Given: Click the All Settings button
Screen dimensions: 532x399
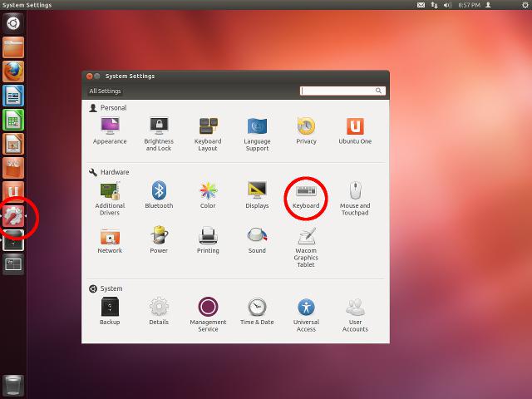Looking at the screenshot, I should (x=105, y=91).
